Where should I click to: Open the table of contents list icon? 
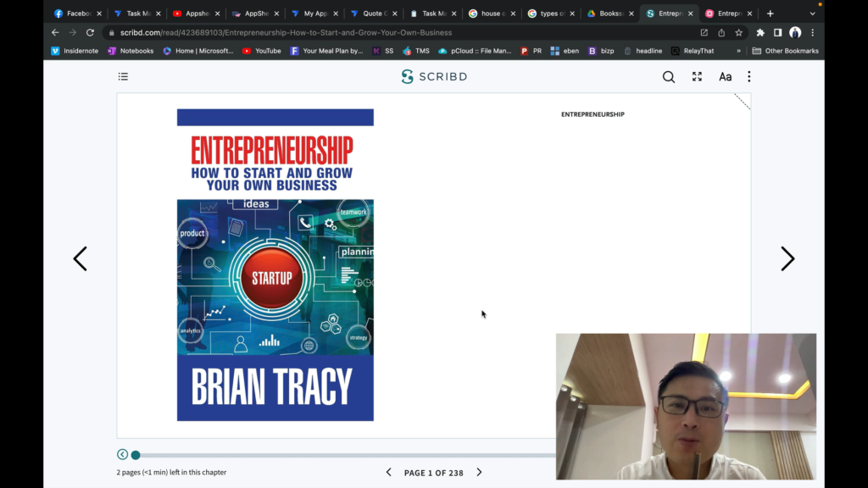123,76
